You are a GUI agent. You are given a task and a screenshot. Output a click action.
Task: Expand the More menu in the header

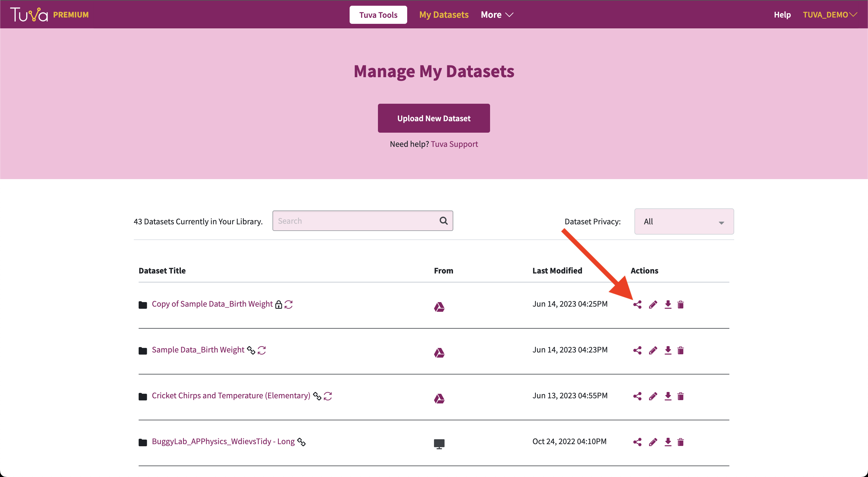click(497, 14)
